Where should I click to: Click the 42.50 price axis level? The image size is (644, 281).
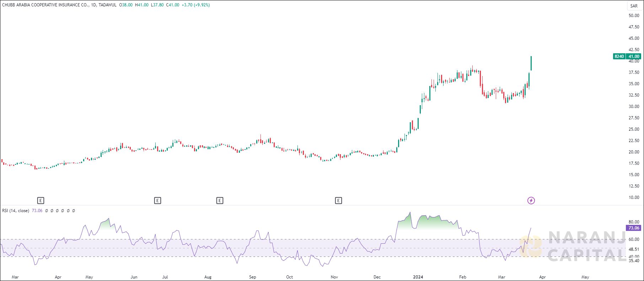pyautogui.click(x=634, y=50)
